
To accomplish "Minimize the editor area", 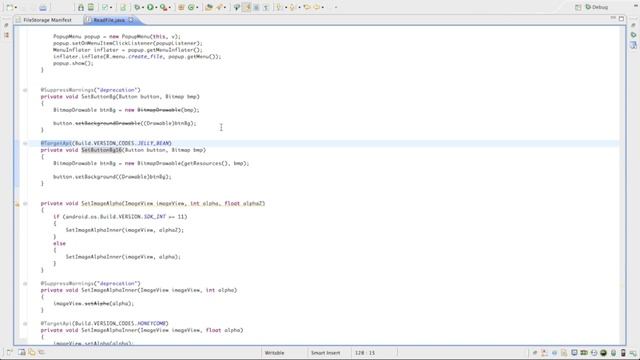I will point(613,18).
